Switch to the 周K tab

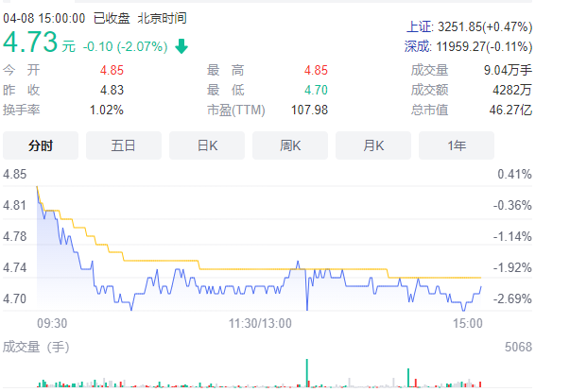pyautogui.click(x=290, y=145)
